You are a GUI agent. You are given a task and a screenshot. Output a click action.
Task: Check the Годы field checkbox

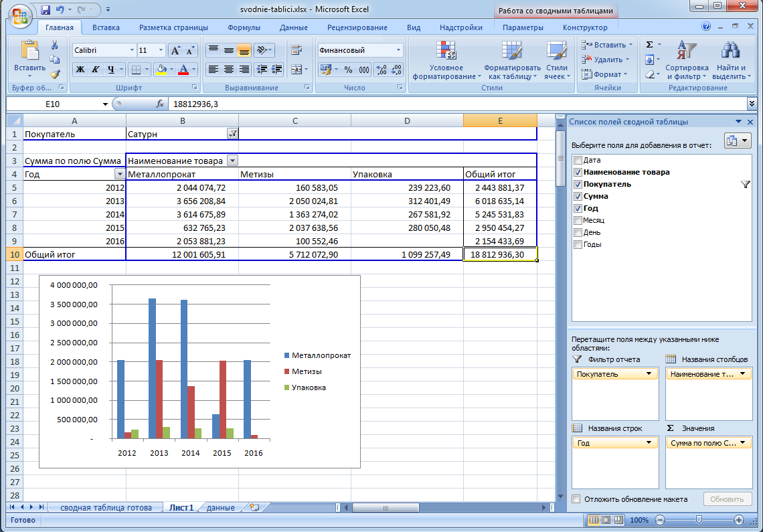click(x=578, y=245)
